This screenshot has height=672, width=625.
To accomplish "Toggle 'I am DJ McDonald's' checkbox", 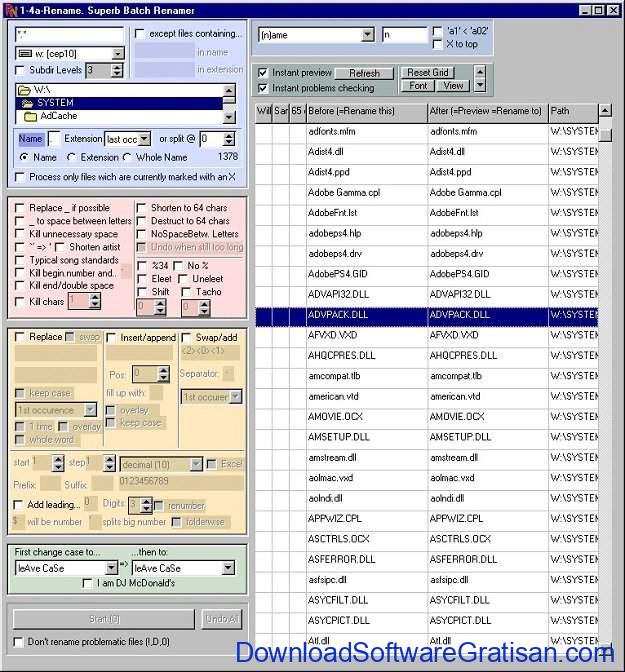I will tap(87, 583).
